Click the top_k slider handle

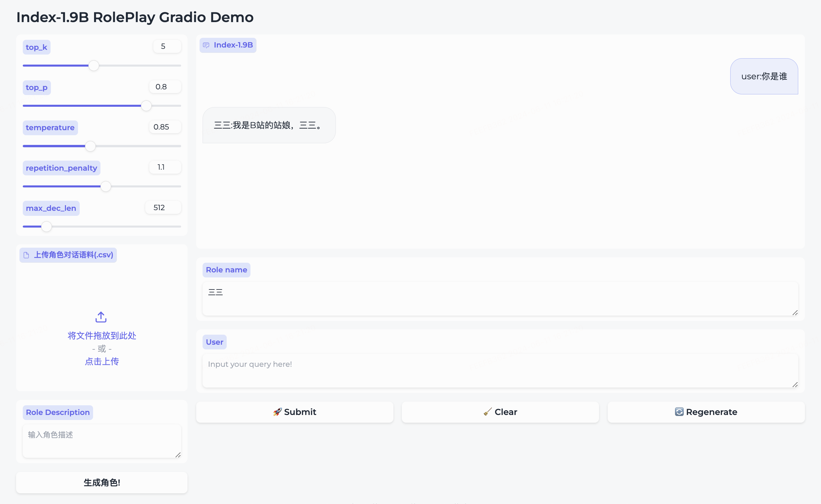click(94, 66)
